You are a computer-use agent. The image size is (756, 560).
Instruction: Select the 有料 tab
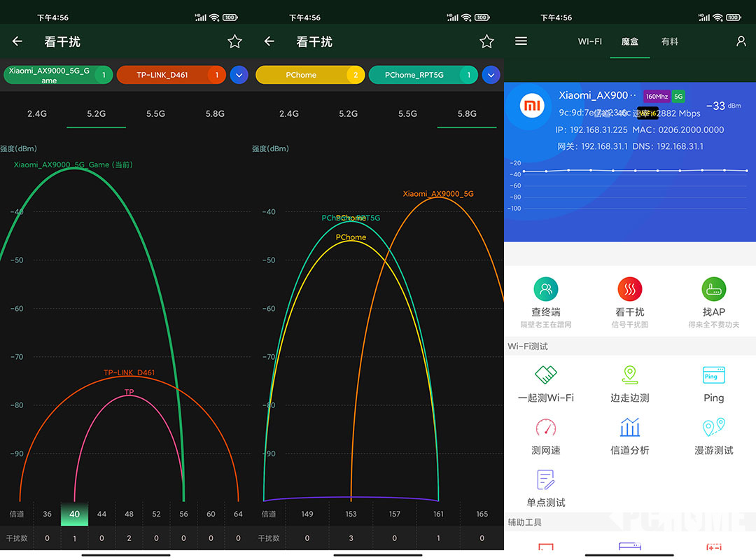point(669,41)
